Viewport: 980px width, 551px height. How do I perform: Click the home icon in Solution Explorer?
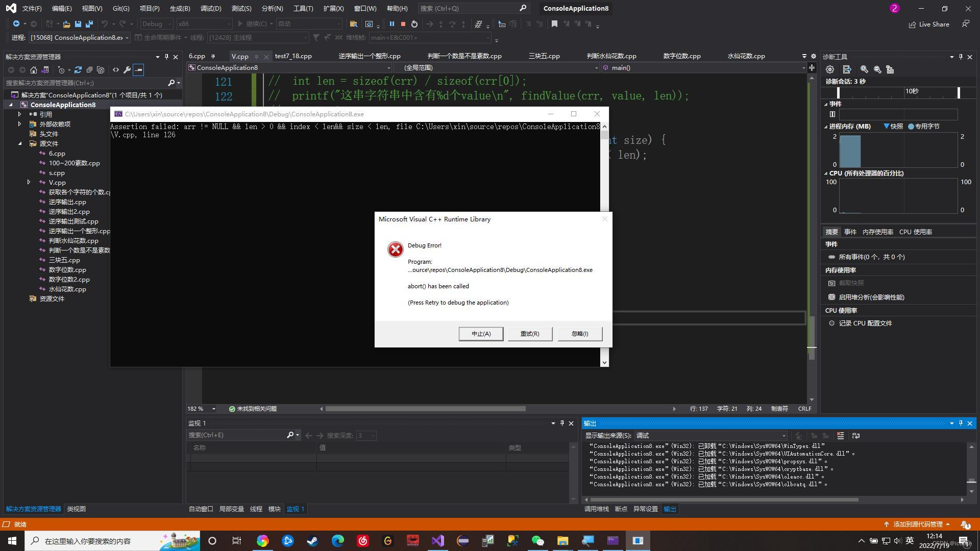[34, 70]
